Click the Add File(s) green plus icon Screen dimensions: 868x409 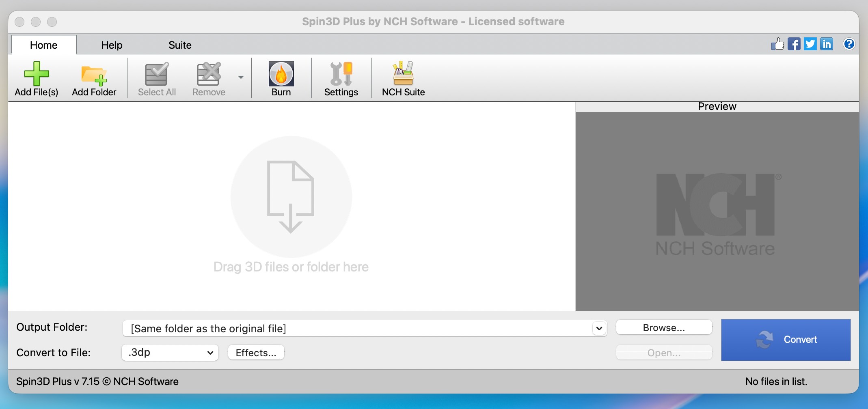(x=37, y=74)
